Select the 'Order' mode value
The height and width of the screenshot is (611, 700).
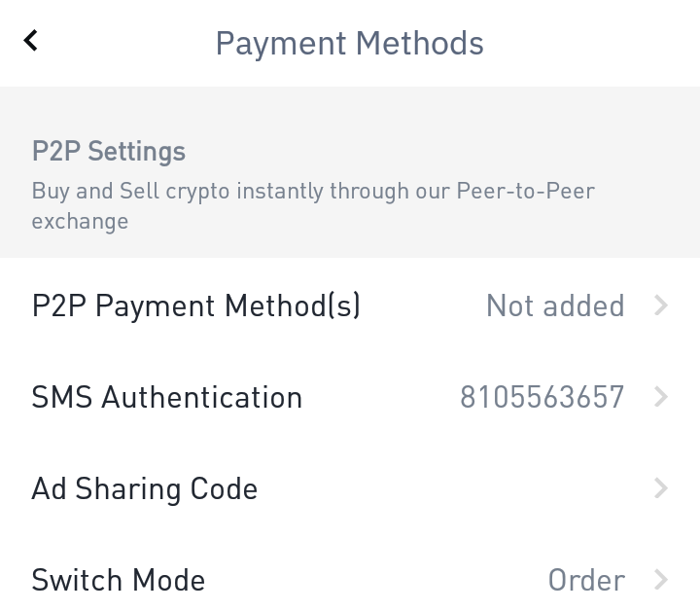tap(586, 580)
